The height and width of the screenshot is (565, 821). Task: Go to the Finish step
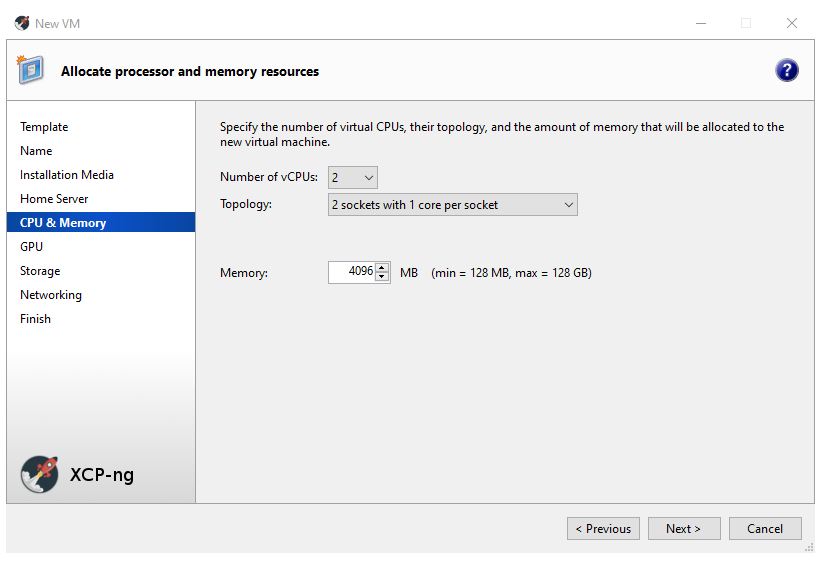35,319
